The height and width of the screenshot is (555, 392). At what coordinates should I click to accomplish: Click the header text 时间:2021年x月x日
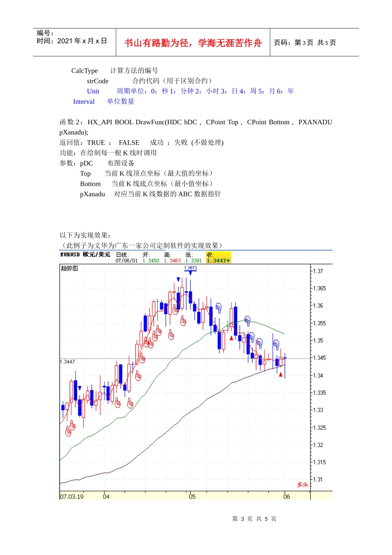(72, 41)
